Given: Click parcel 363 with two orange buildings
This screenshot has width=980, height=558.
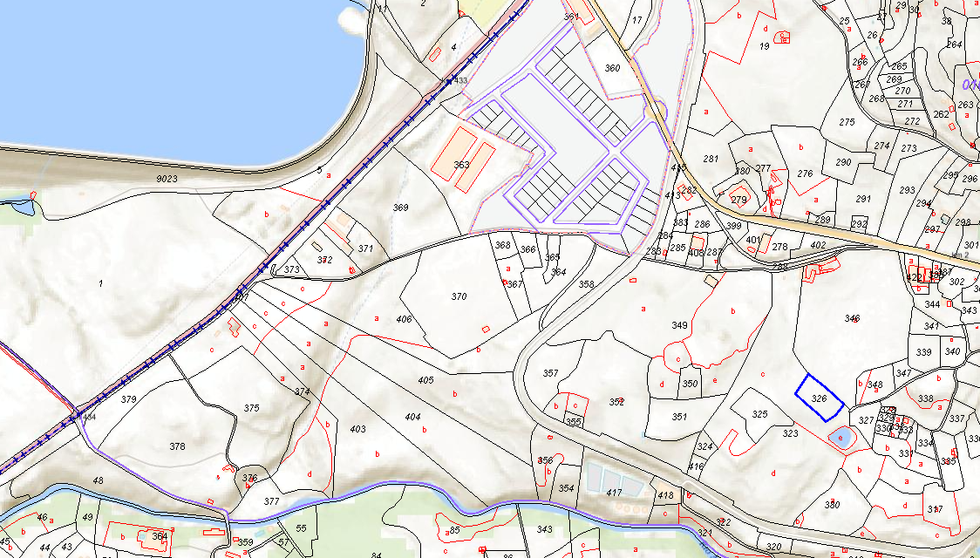Looking at the screenshot, I should [461, 165].
